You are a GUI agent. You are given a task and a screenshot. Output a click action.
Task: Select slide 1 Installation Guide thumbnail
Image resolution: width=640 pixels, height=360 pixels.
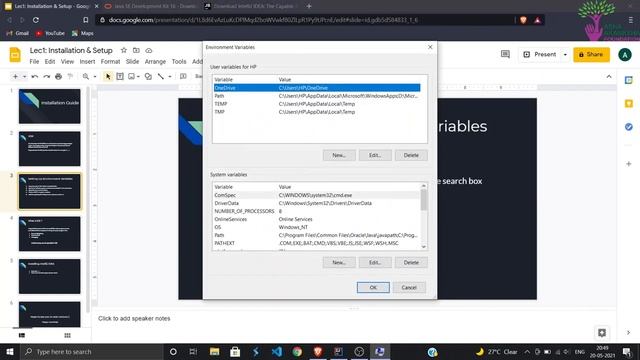[49, 106]
